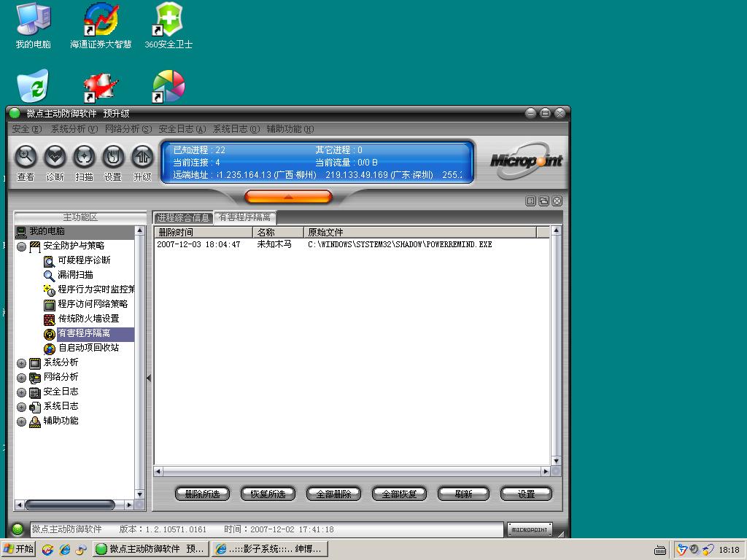Click the overlapping-windows panel icon above the tabs
Screen dimensions: 747x560
coord(543,201)
